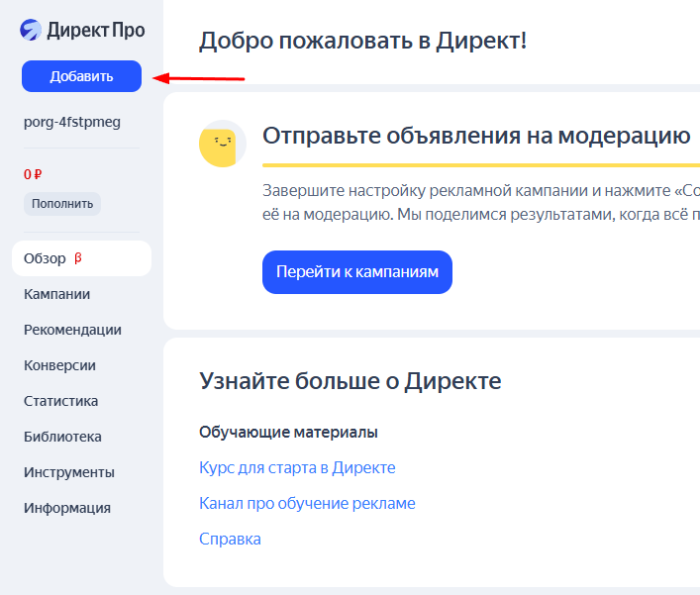Click the Отправьте объявления на модерацию heading

pos(475,136)
